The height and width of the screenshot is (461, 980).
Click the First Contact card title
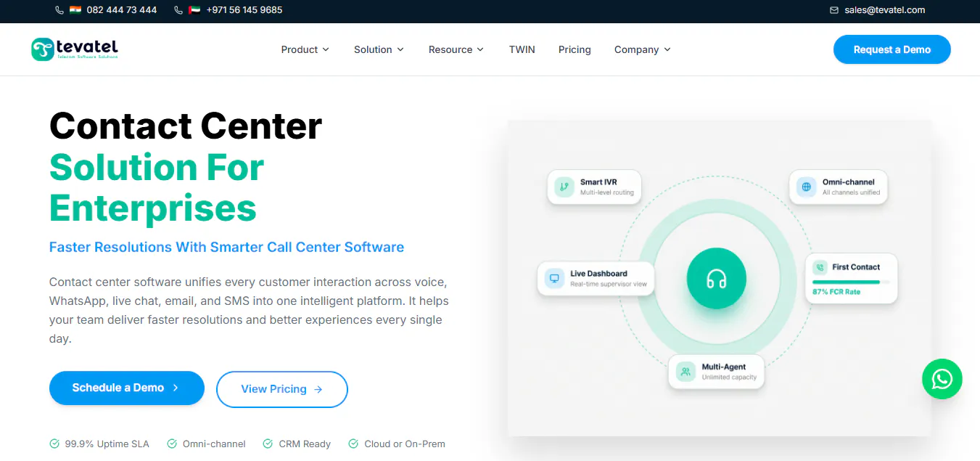856,267
